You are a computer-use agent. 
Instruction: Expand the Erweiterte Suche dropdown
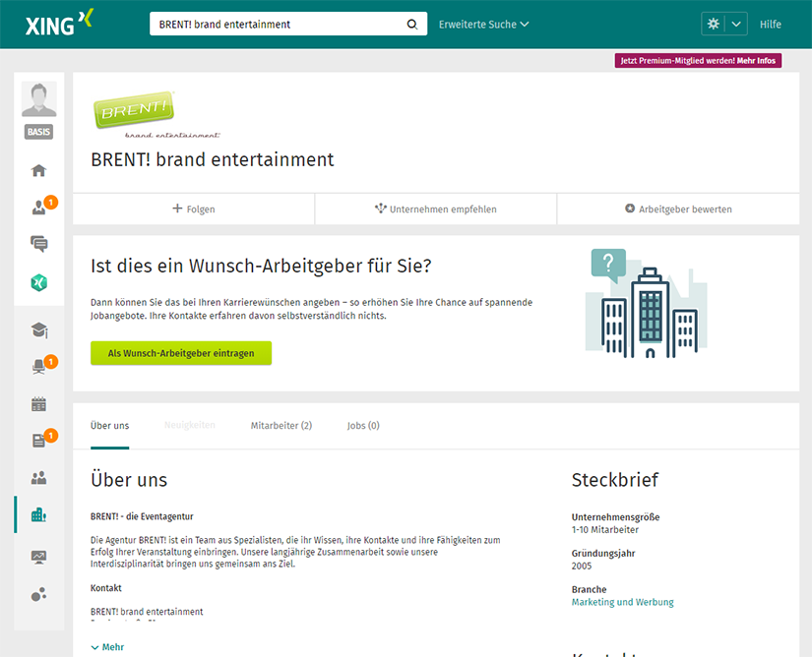(x=483, y=25)
